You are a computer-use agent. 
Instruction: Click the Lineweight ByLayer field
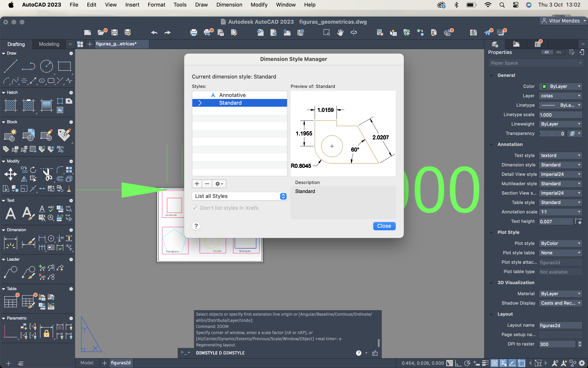pyautogui.click(x=560, y=124)
